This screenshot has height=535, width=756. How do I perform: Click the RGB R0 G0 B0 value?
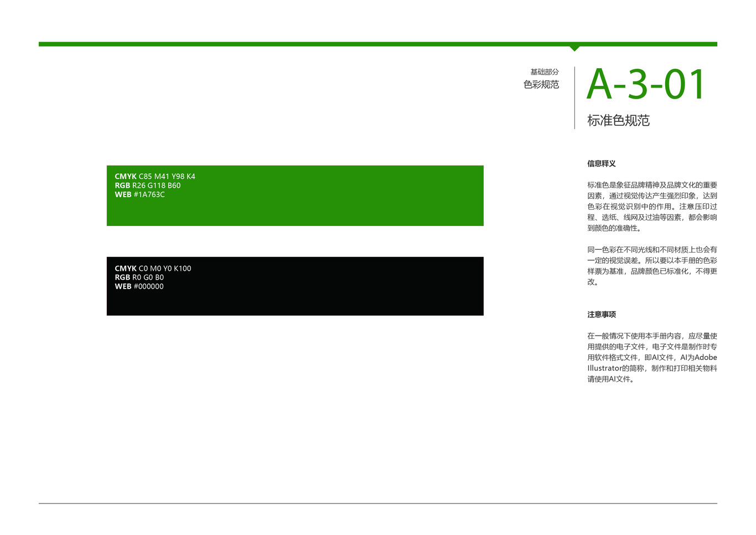click(139, 277)
